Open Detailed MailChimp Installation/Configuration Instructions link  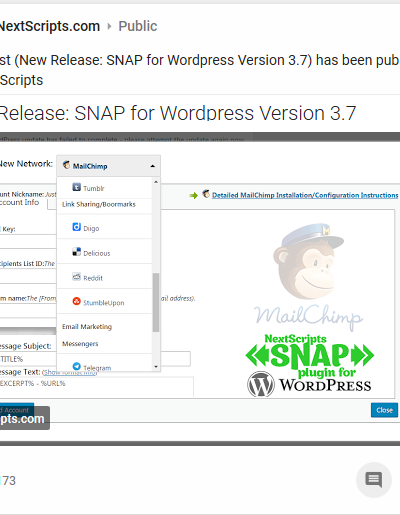[x=305, y=195]
